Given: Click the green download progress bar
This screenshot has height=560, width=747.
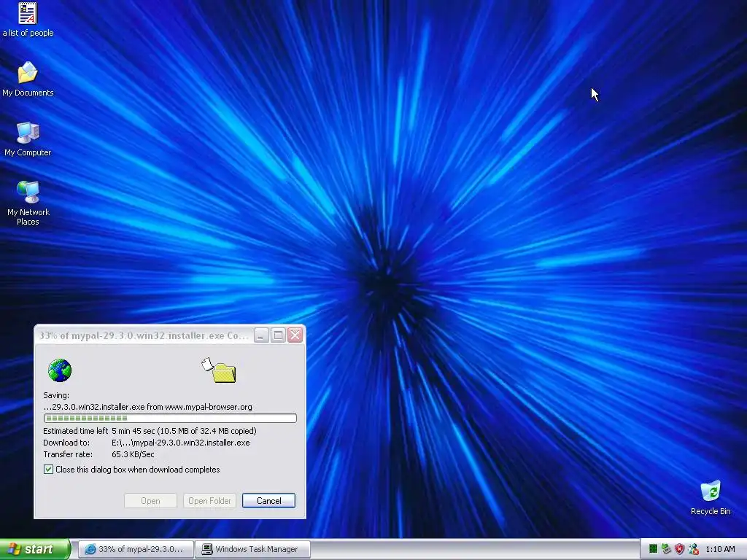Looking at the screenshot, I should pyautogui.click(x=170, y=418).
